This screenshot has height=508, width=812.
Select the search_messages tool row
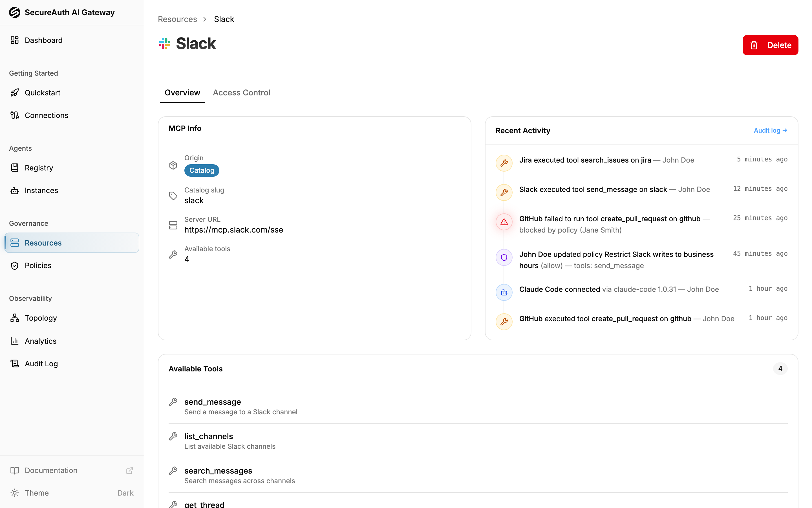pyautogui.click(x=478, y=476)
